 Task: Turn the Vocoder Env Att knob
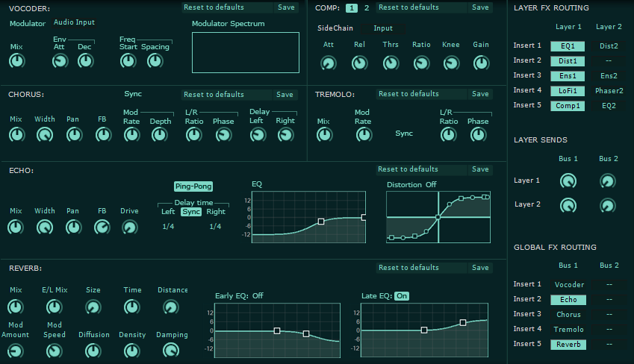pyautogui.click(x=60, y=61)
